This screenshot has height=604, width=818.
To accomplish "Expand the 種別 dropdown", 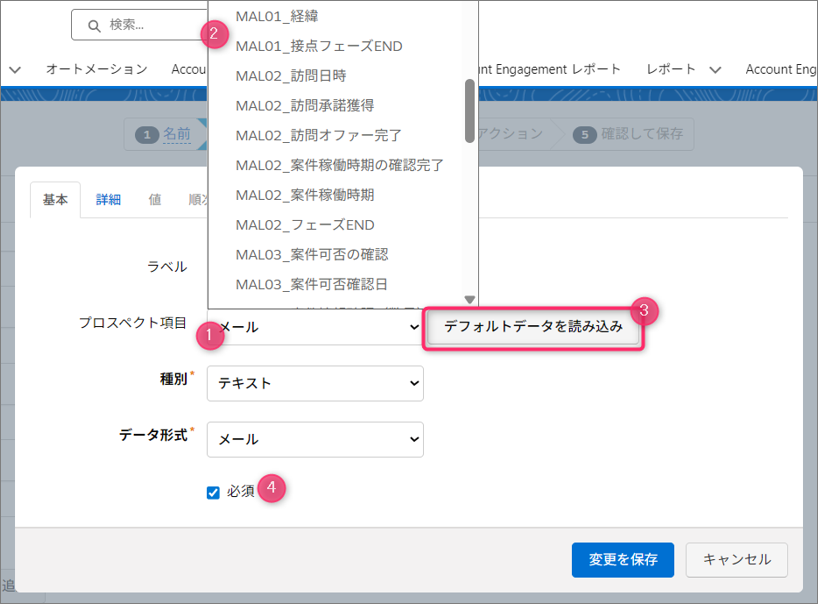I will point(315,383).
